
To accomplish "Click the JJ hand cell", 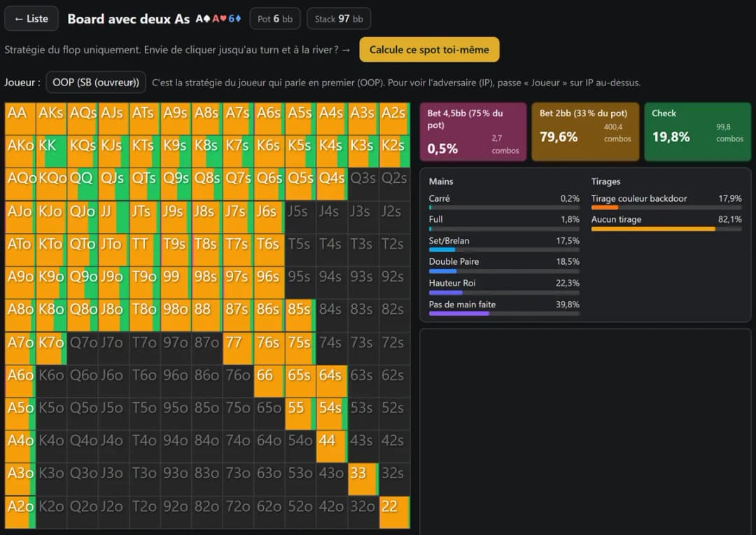I will click(114, 217).
